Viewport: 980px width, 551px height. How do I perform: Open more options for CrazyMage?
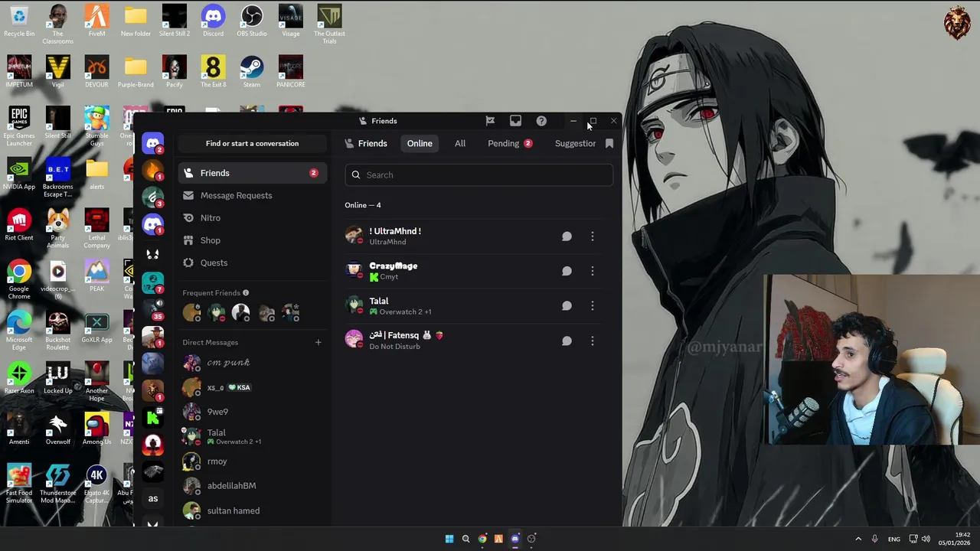(x=592, y=271)
